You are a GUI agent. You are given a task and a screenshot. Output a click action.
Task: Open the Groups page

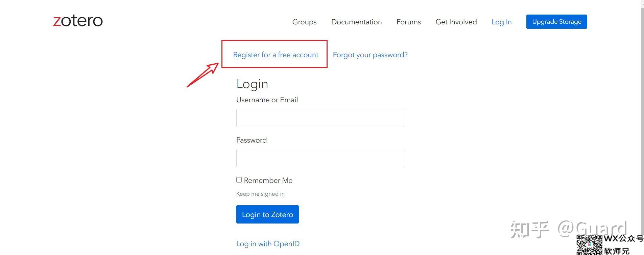pyautogui.click(x=304, y=22)
